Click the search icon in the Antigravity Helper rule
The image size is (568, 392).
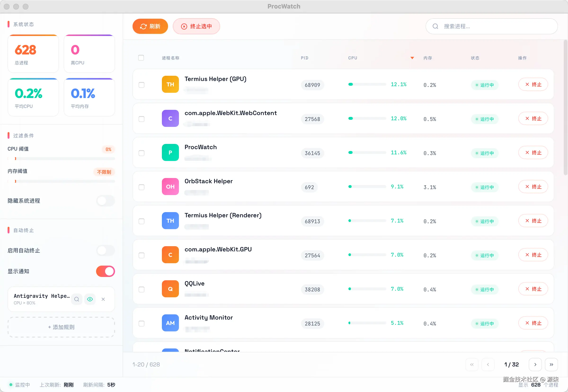click(x=77, y=299)
